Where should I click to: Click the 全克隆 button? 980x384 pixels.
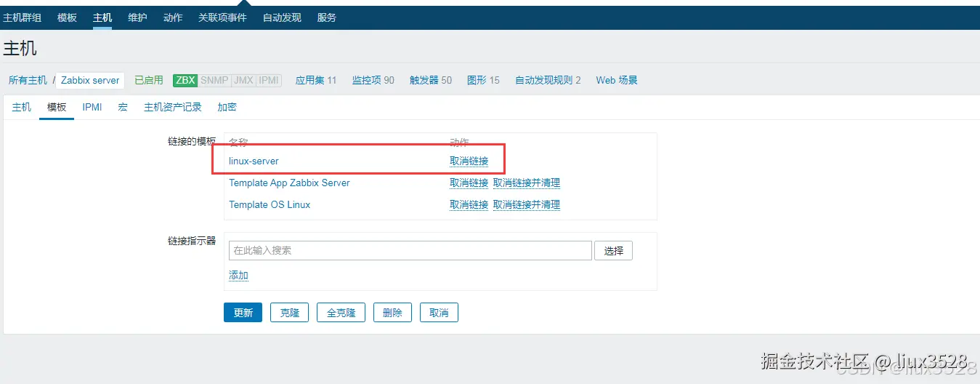tap(341, 313)
